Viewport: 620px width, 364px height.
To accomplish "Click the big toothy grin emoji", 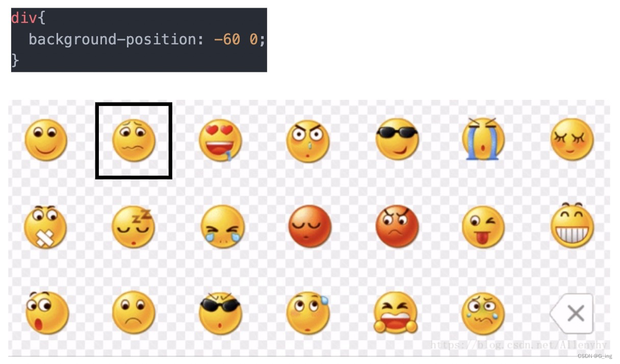I will tap(573, 225).
